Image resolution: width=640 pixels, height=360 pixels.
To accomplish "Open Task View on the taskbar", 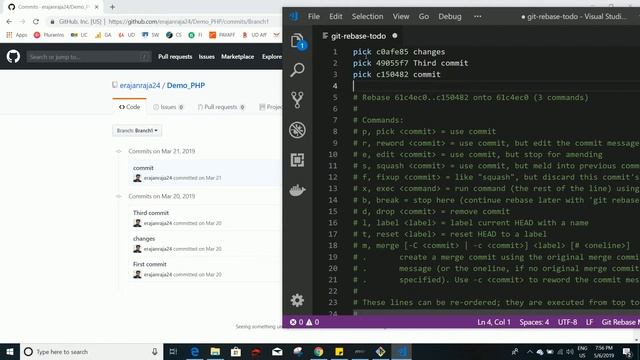I will 173,352.
